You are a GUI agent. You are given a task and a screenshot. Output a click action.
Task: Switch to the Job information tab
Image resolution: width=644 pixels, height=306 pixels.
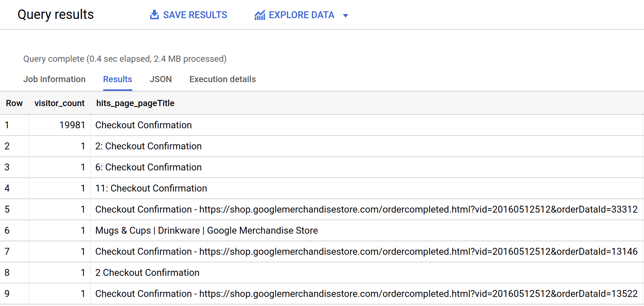pos(55,79)
